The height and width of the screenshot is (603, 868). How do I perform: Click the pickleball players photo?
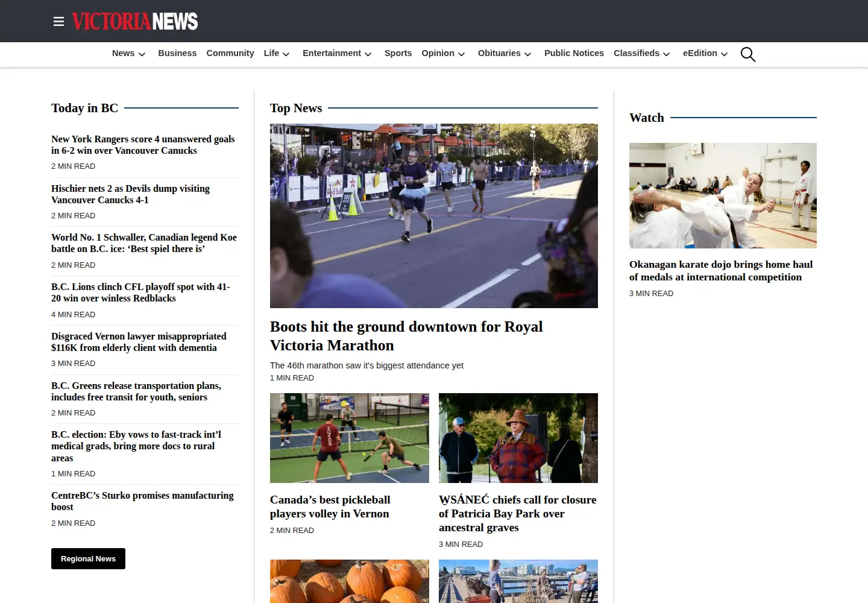click(x=350, y=438)
